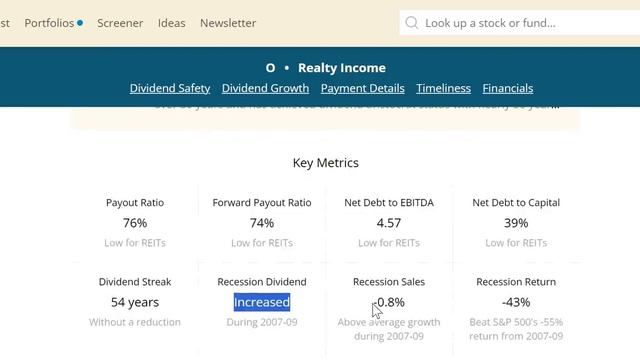
Task: Click the 'Recession Dividend' label
Action: (x=262, y=282)
